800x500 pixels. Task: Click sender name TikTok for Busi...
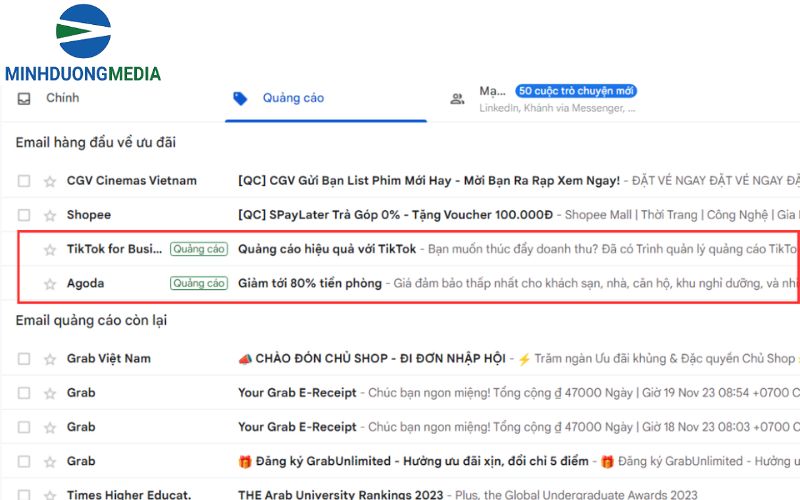(114, 249)
